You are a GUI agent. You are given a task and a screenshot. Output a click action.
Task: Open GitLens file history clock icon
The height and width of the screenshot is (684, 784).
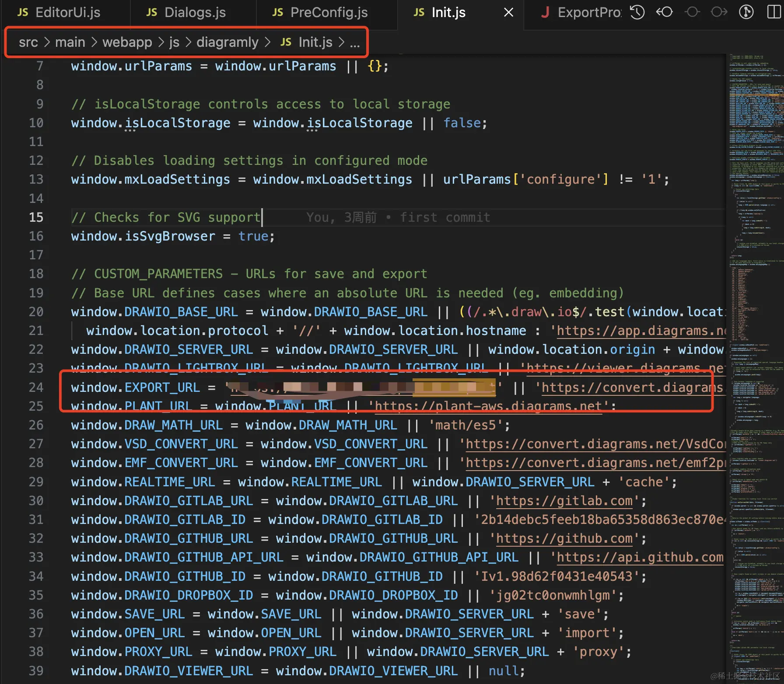point(637,12)
